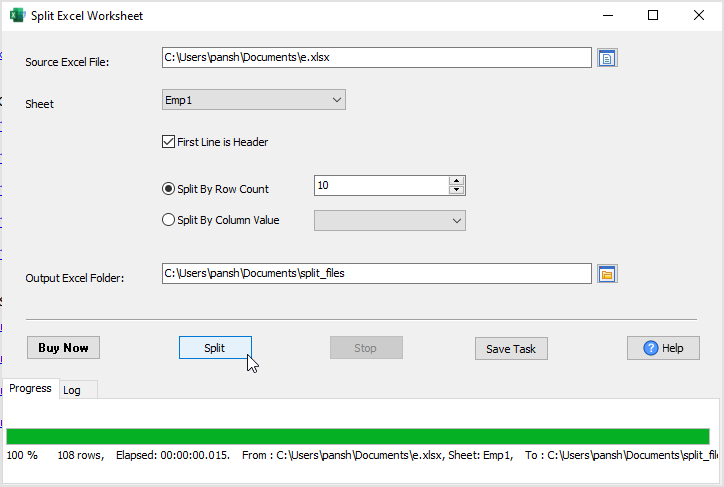Click the Output Excel Folder path field

[376, 274]
